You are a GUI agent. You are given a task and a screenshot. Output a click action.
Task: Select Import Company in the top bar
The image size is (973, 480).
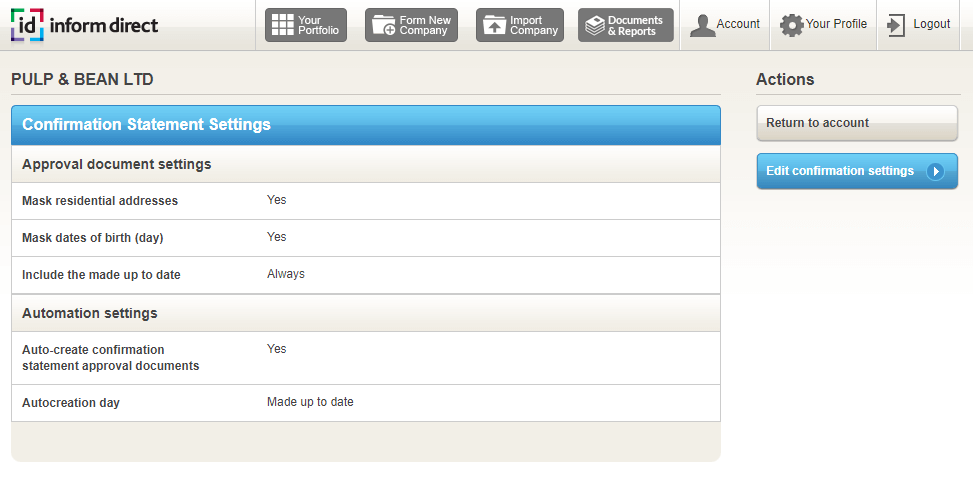click(x=521, y=25)
